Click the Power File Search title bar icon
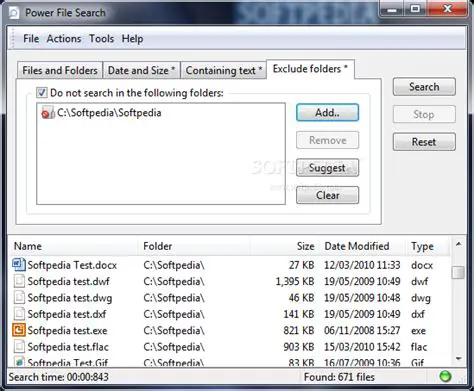Screen dimensions: 474x391 click(14, 13)
